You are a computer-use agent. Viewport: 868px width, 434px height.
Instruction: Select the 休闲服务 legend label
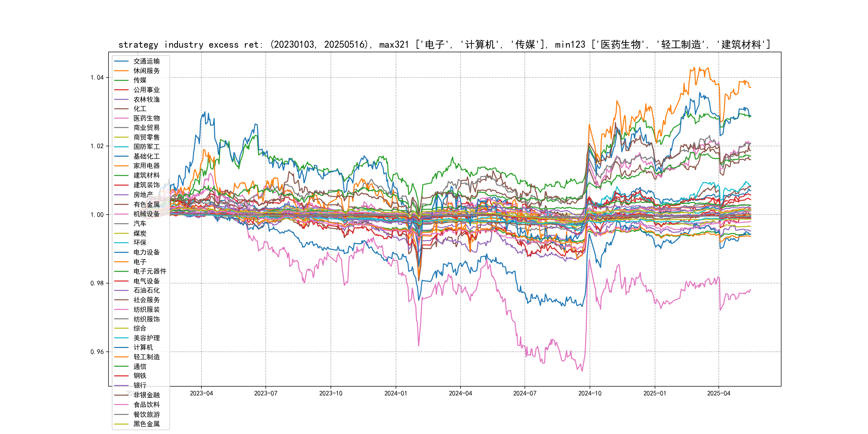146,71
